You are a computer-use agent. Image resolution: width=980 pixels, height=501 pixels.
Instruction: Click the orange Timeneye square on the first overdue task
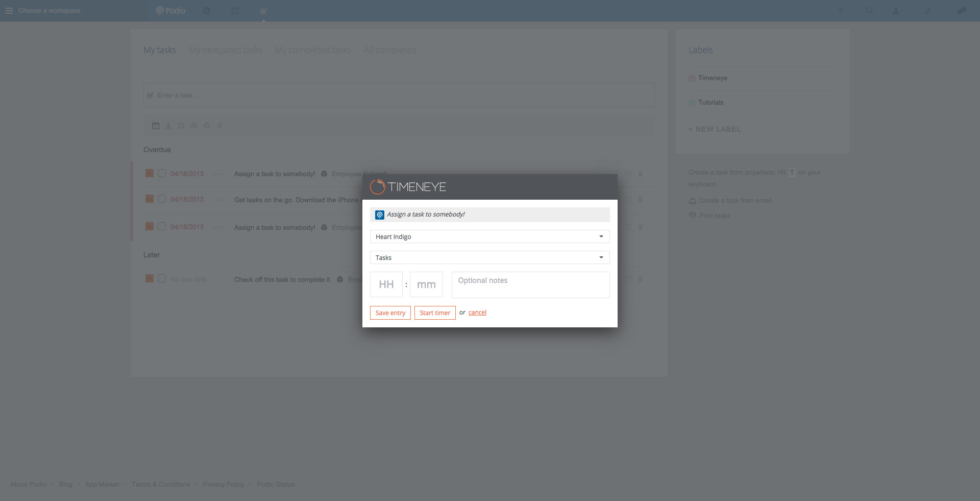[150, 173]
